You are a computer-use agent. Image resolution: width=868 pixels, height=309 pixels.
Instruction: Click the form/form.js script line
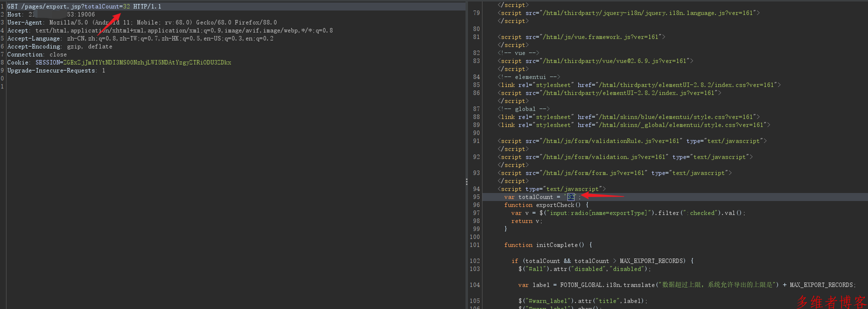tap(614, 173)
